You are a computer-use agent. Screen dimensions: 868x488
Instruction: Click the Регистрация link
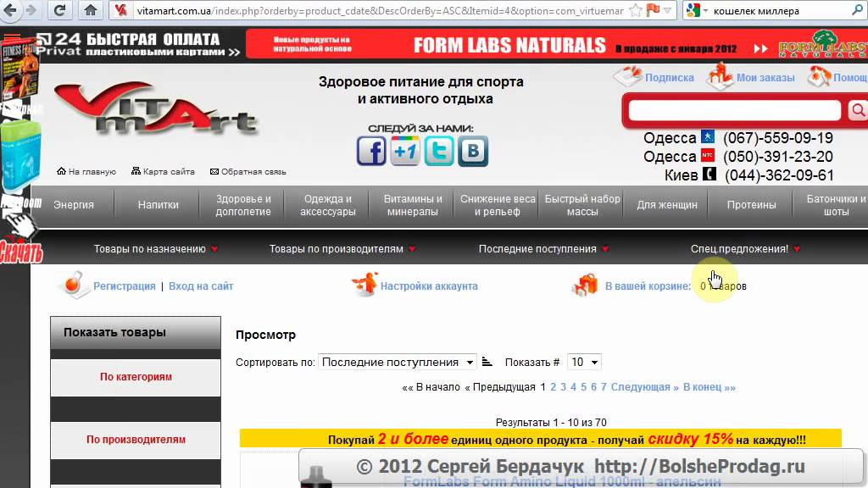125,286
